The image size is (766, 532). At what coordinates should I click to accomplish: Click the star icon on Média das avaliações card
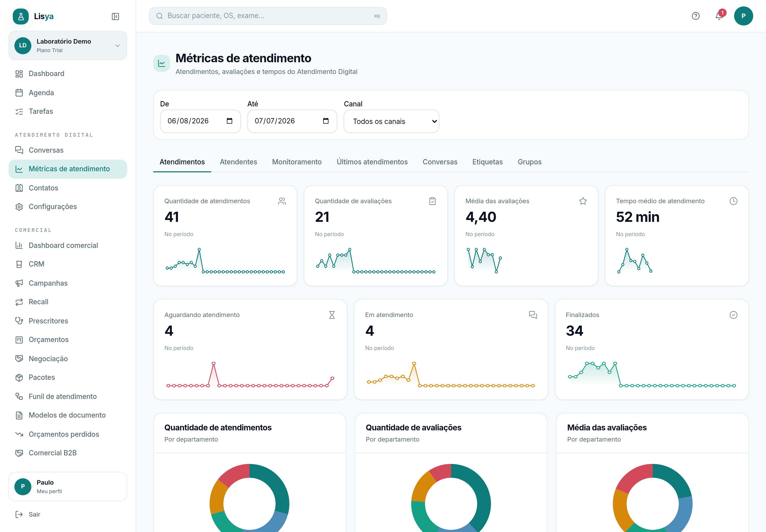[583, 201]
